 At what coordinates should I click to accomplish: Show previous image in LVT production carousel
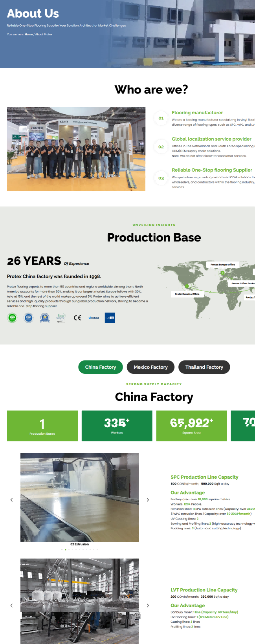[11, 606]
